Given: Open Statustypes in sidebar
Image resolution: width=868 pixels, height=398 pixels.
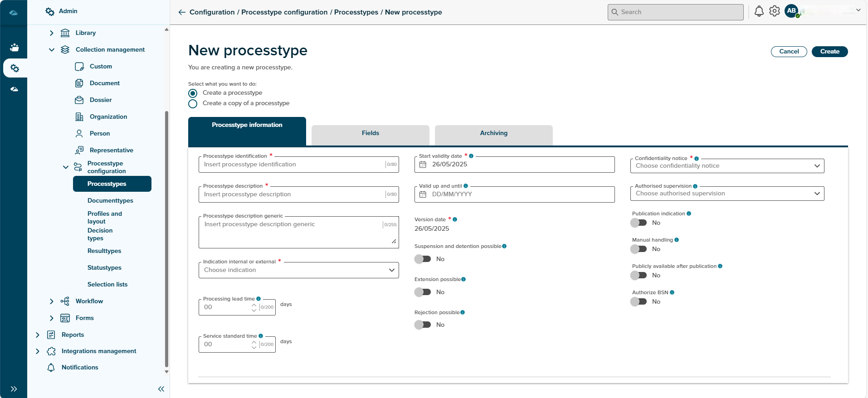Looking at the screenshot, I should tap(104, 267).
